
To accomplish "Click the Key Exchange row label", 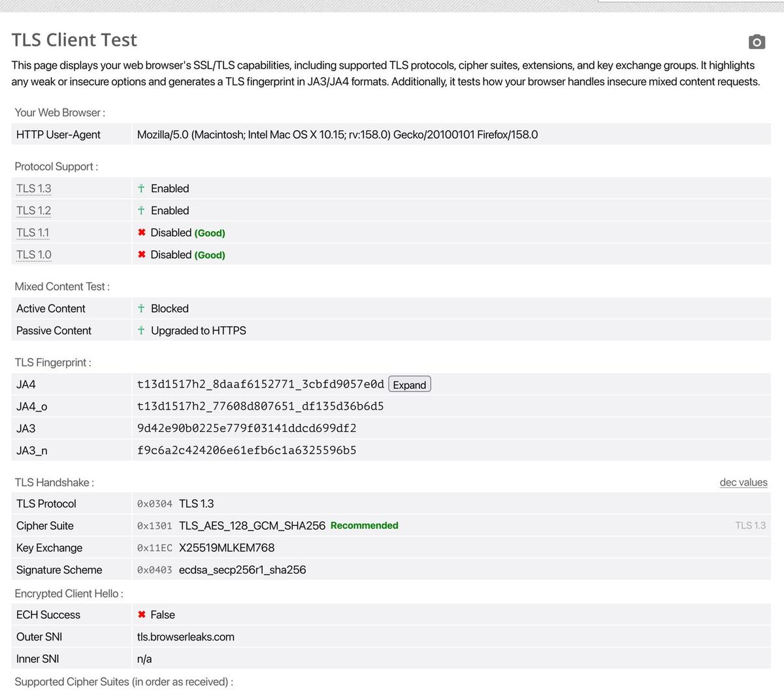I will coord(50,548).
